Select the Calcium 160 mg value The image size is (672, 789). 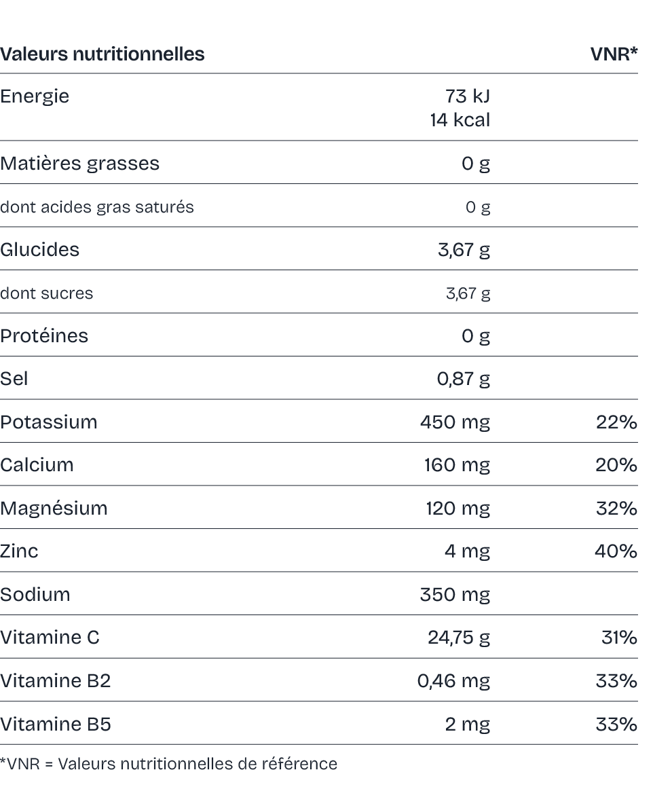coord(458,465)
